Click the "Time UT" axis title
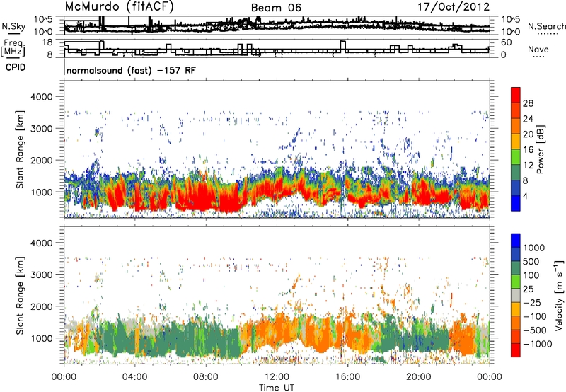Screen dimensions: 566x392 (277, 387)
